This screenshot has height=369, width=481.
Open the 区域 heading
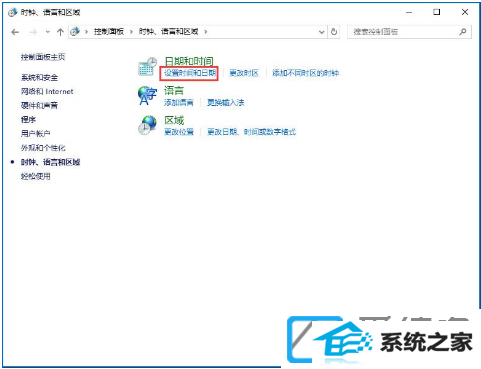174,120
